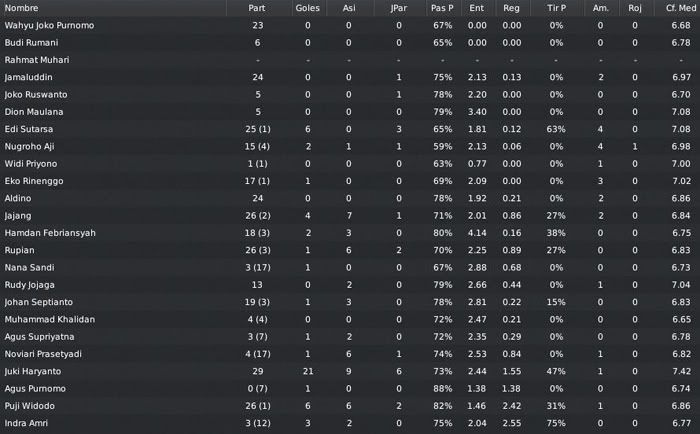
Task: Sort by the Goles column header
Action: [x=308, y=8]
